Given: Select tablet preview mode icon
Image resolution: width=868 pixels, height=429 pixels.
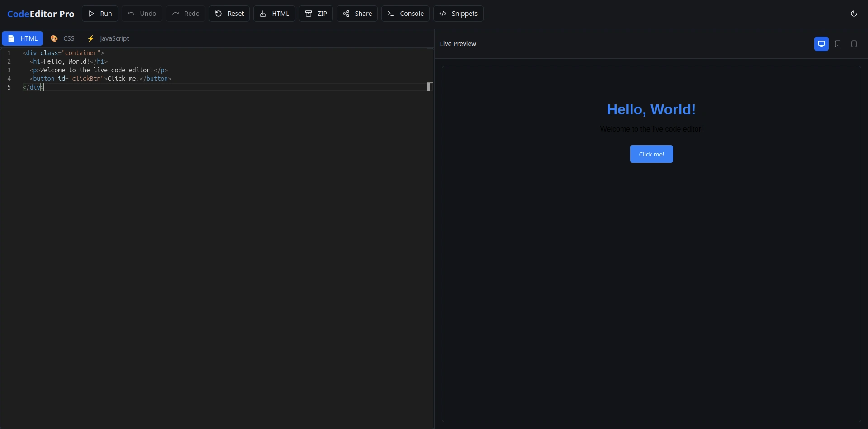Looking at the screenshot, I should 838,44.
